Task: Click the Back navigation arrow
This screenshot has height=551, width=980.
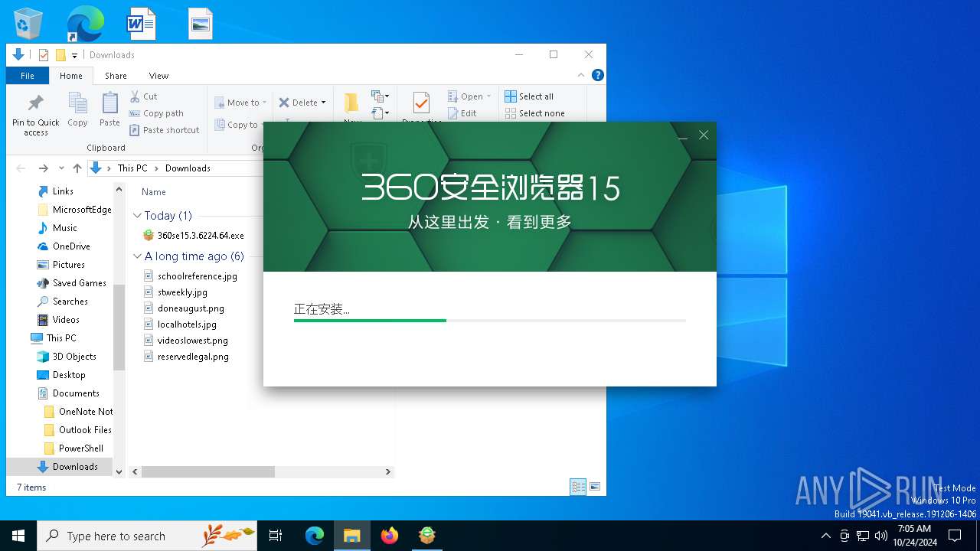Action: pyautogui.click(x=21, y=168)
